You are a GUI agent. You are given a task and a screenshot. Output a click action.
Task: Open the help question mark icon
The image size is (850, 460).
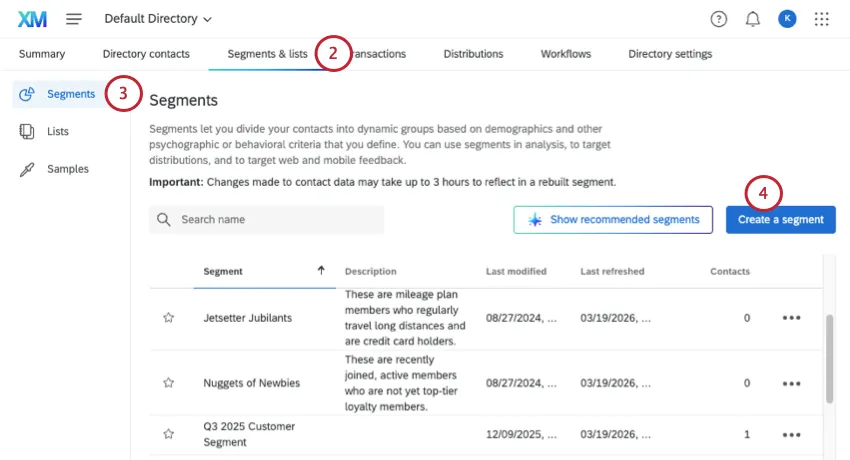click(718, 19)
